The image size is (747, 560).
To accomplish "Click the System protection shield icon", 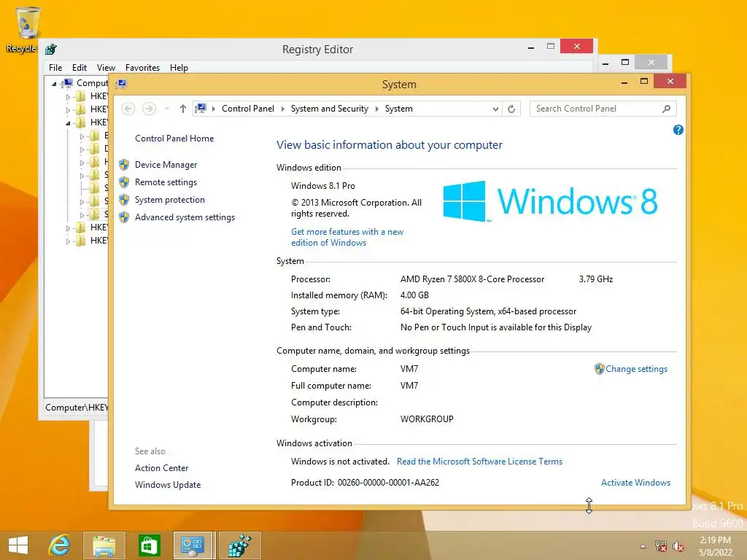I will [x=124, y=200].
